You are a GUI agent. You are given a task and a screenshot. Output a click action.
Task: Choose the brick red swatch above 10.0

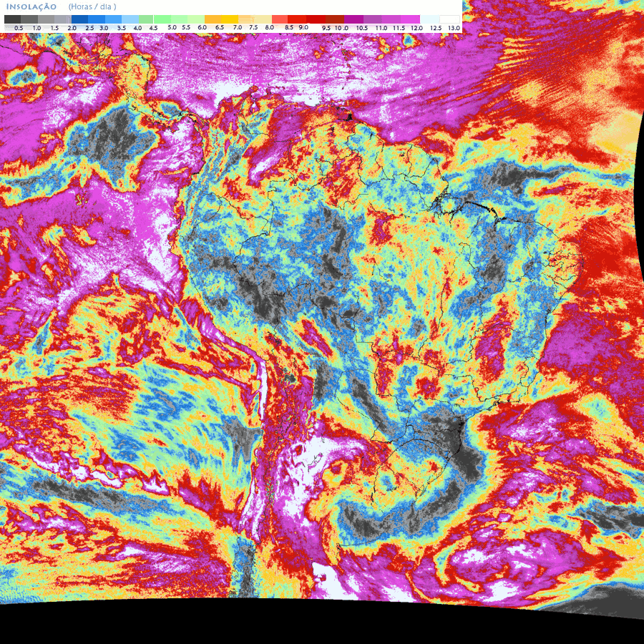point(335,19)
